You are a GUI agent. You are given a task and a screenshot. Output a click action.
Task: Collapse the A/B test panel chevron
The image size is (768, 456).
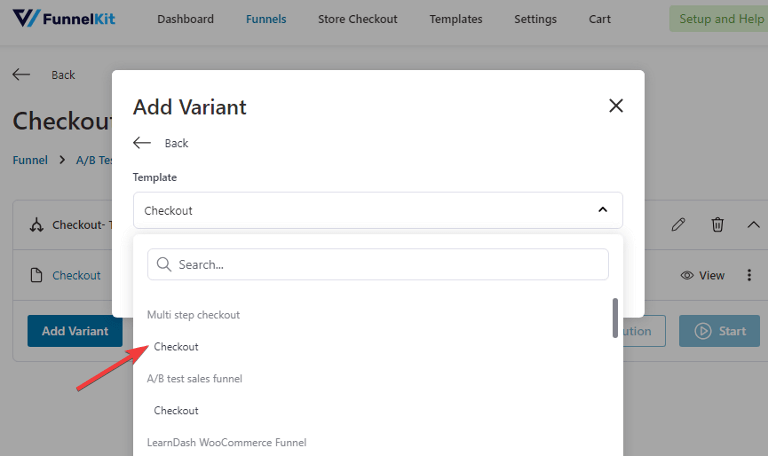(753, 225)
